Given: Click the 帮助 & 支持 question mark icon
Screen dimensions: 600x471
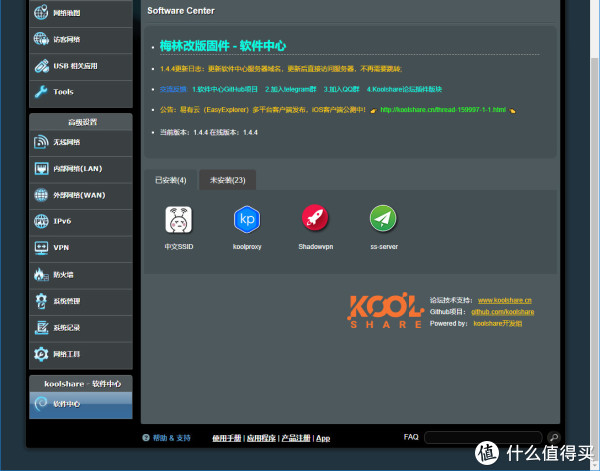Looking at the screenshot, I should [x=146, y=438].
